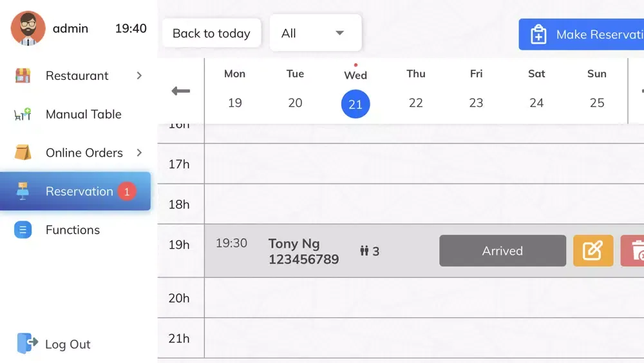Edit Tony Ng's reservation
The width and height of the screenshot is (644, 363).
[x=593, y=251]
